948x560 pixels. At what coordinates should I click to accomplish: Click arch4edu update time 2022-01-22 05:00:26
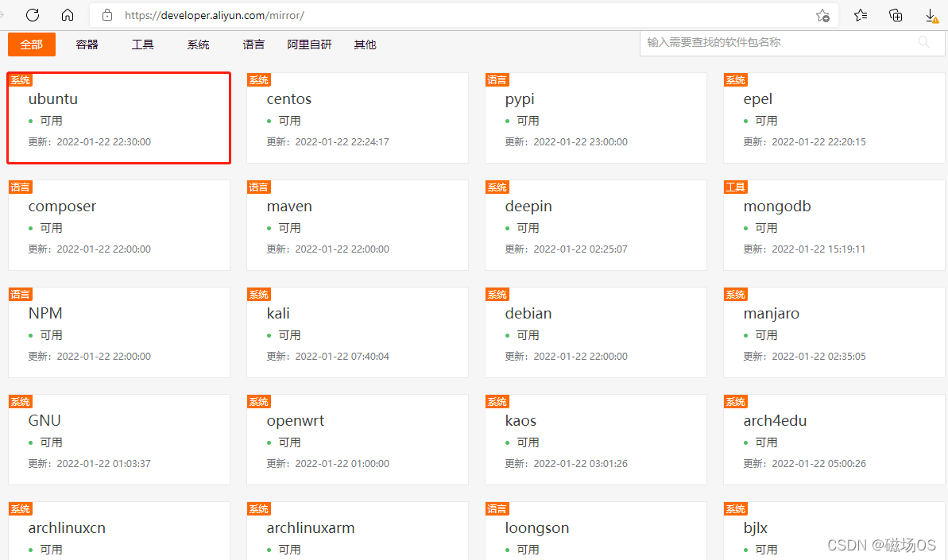819,463
